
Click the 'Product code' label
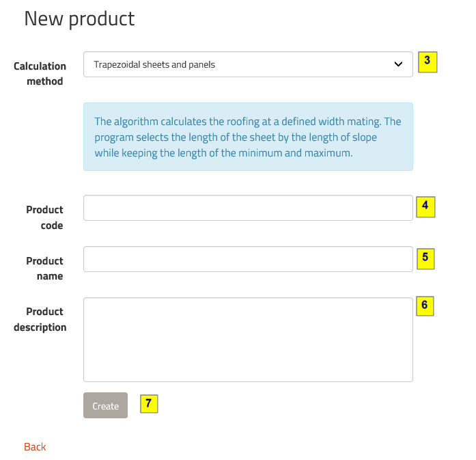tap(44, 217)
